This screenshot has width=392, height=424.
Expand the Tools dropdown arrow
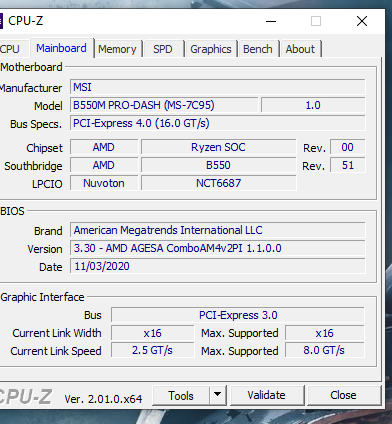tap(218, 395)
